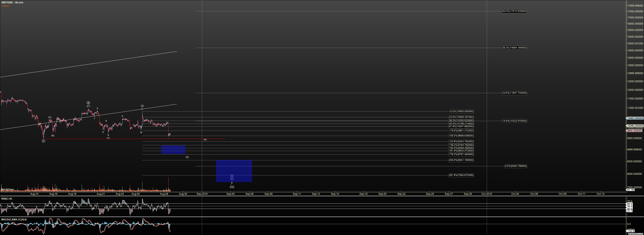Click the pink 9850.000000 last price marker

(634, 131)
